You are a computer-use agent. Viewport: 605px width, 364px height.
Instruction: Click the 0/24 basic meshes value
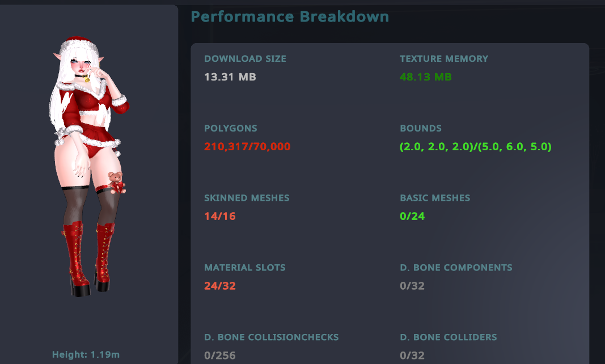point(412,216)
